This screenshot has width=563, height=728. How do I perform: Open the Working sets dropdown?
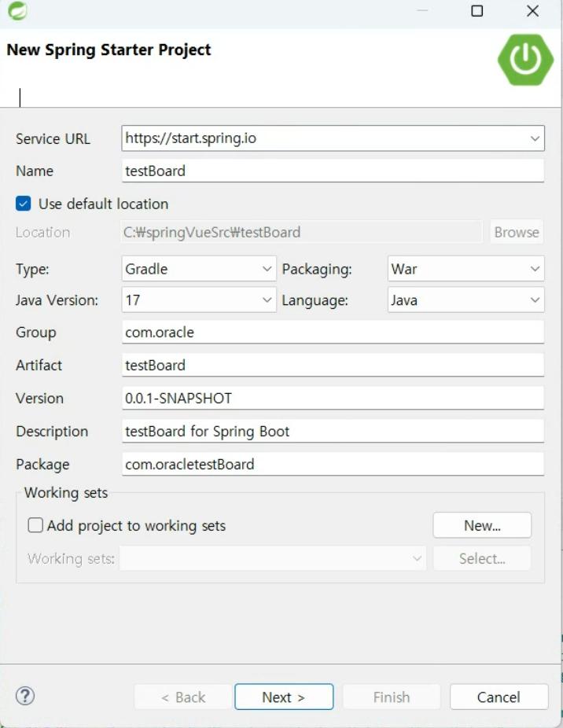tap(417, 558)
